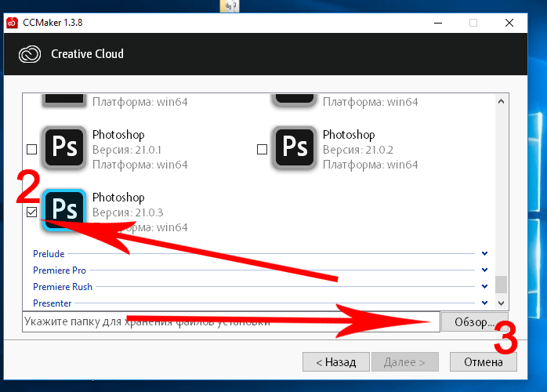Click the disabled Далее > button
The image size is (547, 392).
pyautogui.click(x=405, y=362)
